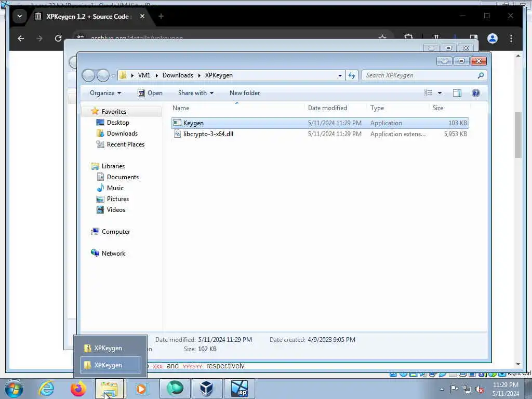532x399 pixels.
Task: Open the Videos library
Action: click(x=116, y=210)
